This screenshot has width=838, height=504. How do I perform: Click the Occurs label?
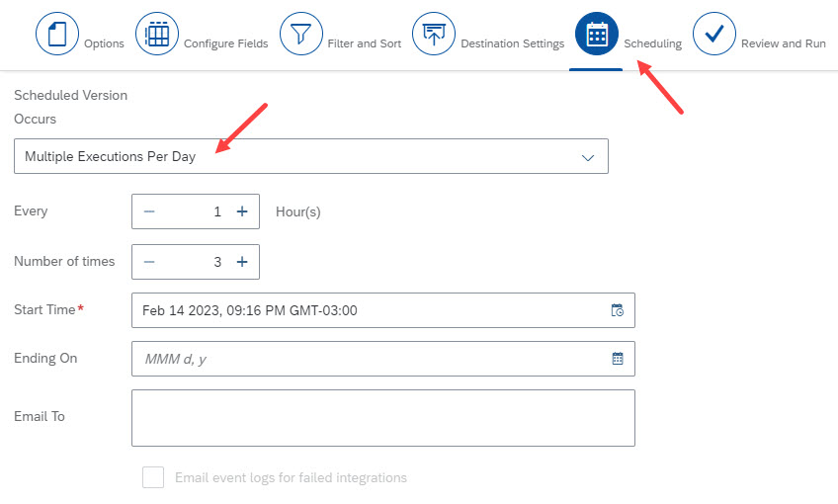(x=35, y=119)
